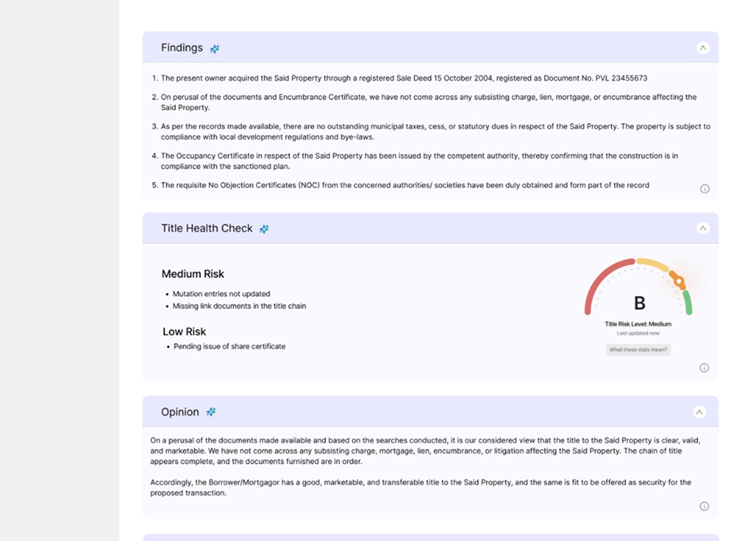Click the 'What these stats mean?' button
Image resolution: width=756 pixels, height=541 pixels.
click(638, 349)
